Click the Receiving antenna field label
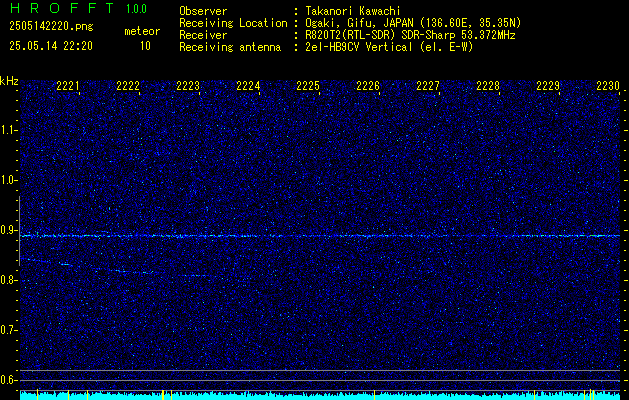The image size is (629, 400). [230, 47]
